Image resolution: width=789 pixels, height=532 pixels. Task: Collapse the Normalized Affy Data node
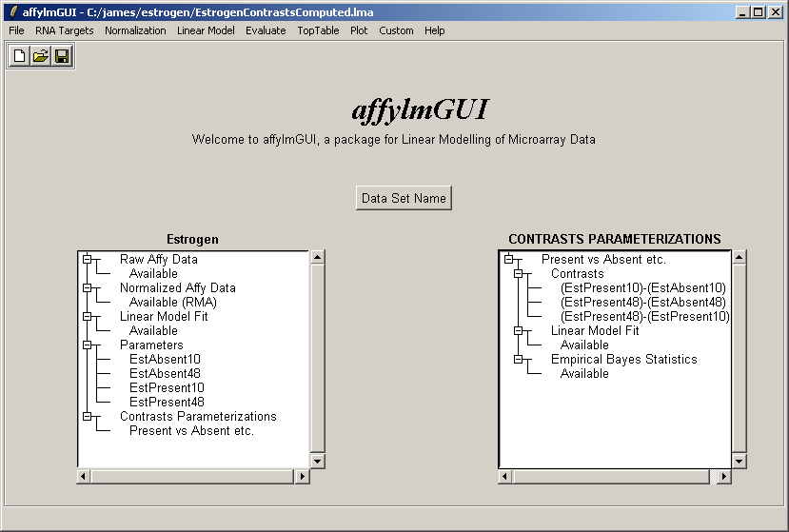point(87,287)
